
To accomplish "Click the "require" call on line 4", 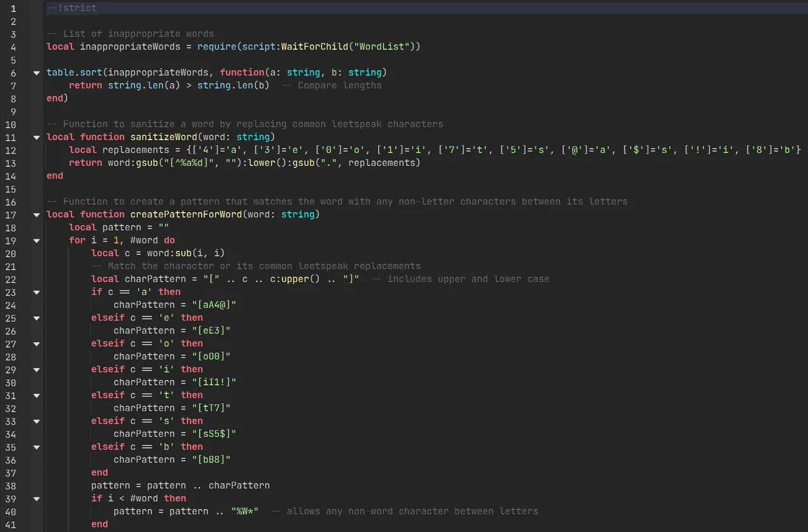I will (x=217, y=47).
